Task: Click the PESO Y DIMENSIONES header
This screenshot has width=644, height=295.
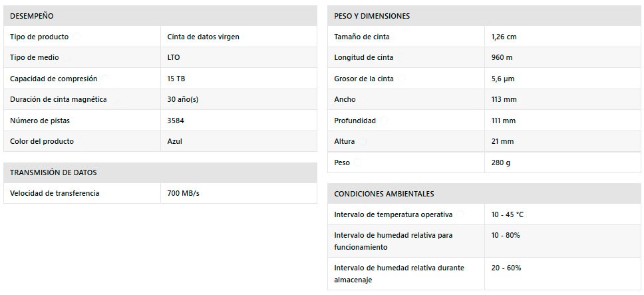Action: click(x=484, y=16)
